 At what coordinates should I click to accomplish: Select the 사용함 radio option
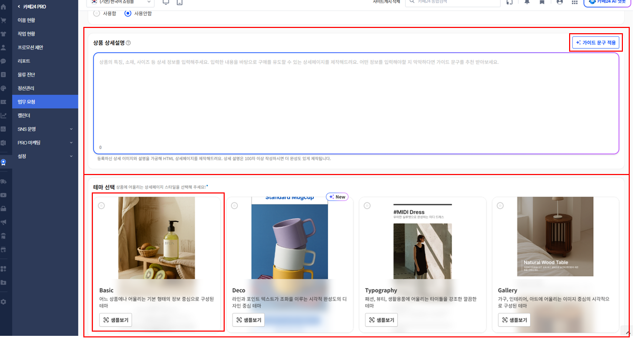(97, 13)
